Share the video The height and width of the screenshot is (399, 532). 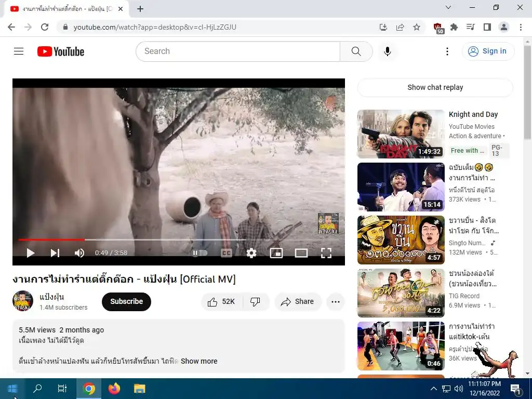tap(298, 302)
